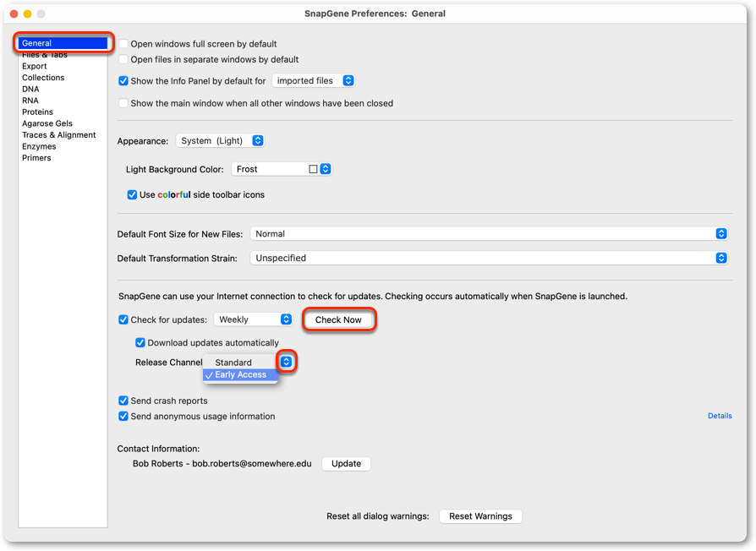
Task: Click the yellow minimize window button
Action: click(27, 14)
